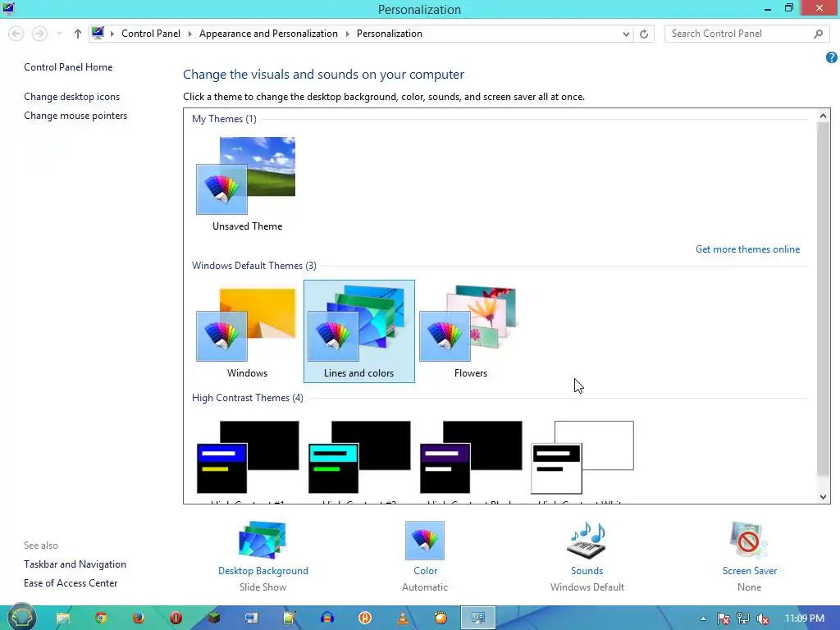Click Get more themes online
840x630 pixels.
[x=747, y=249]
